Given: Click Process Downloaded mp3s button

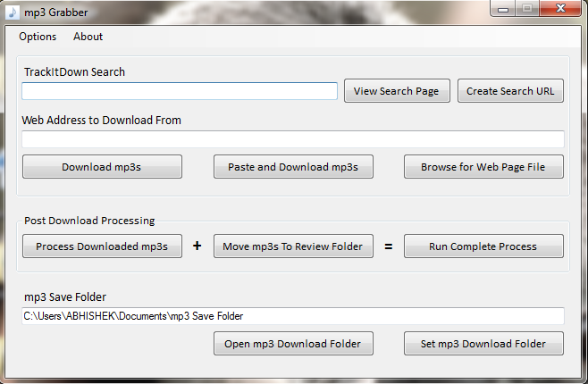Looking at the screenshot, I should click(x=102, y=246).
